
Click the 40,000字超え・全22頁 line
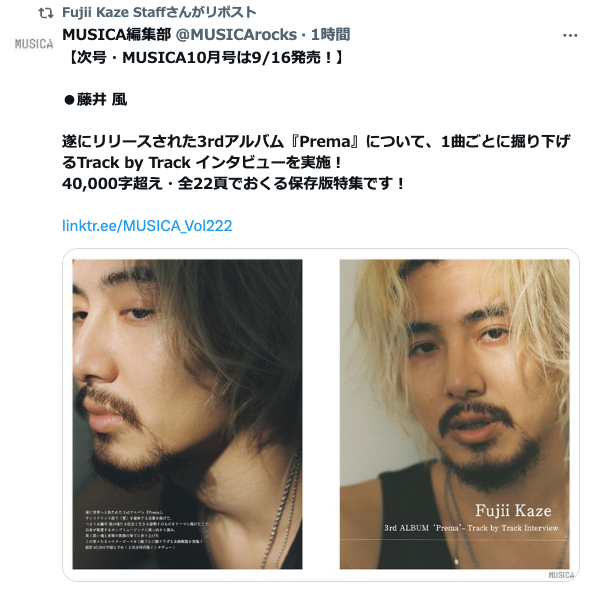[x=234, y=184]
